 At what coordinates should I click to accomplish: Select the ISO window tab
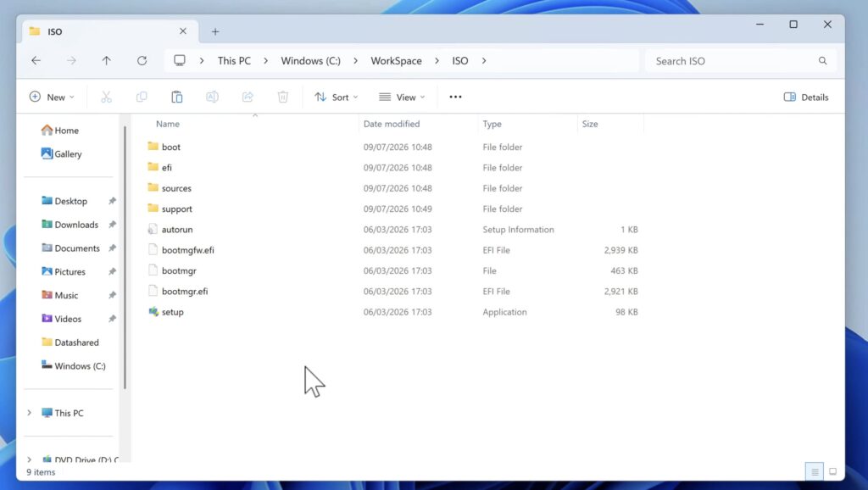(108, 31)
